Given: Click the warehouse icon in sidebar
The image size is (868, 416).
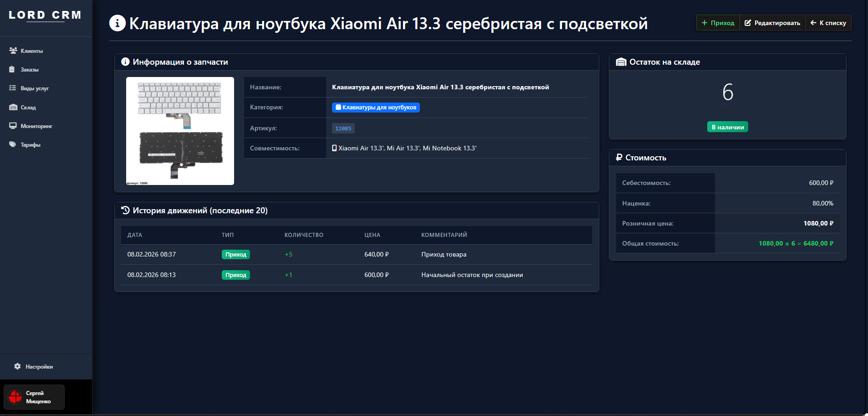Looking at the screenshot, I should click(13, 107).
